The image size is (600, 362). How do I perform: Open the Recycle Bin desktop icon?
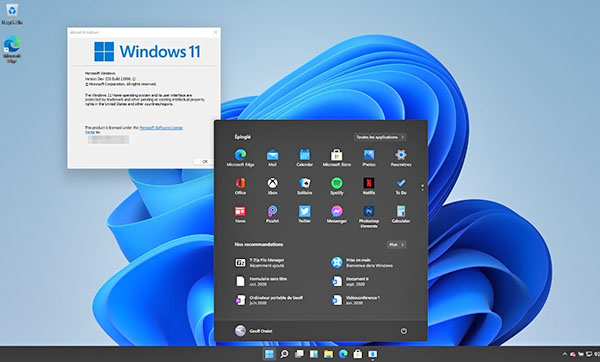pyautogui.click(x=12, y=15)
